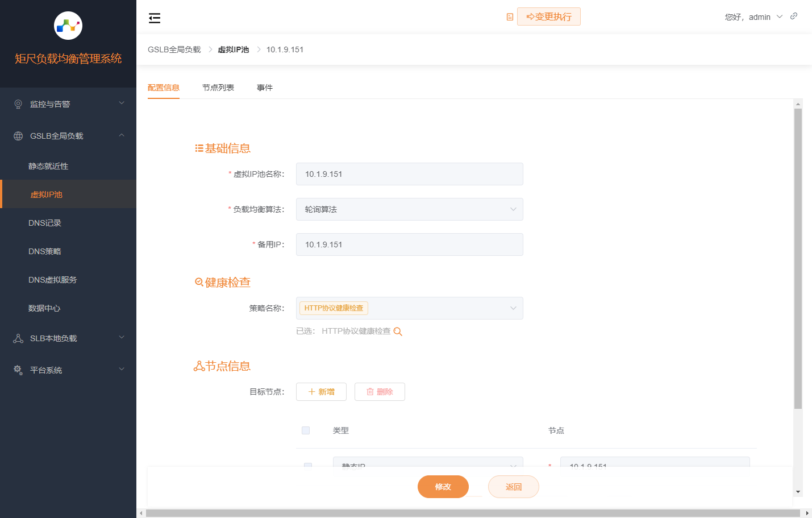Click the sidebar collapse hamburger icon

[x=155, y=18]
